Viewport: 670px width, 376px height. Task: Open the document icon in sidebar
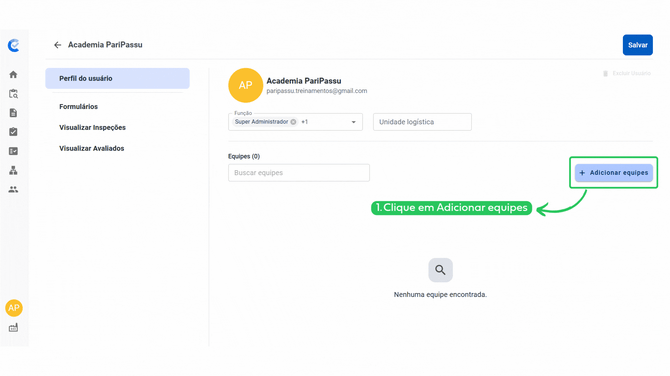point(13,113)
